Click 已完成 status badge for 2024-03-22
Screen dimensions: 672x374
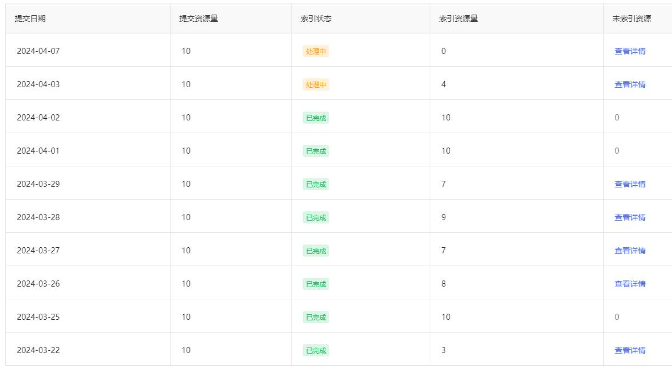tap(316, 351)
